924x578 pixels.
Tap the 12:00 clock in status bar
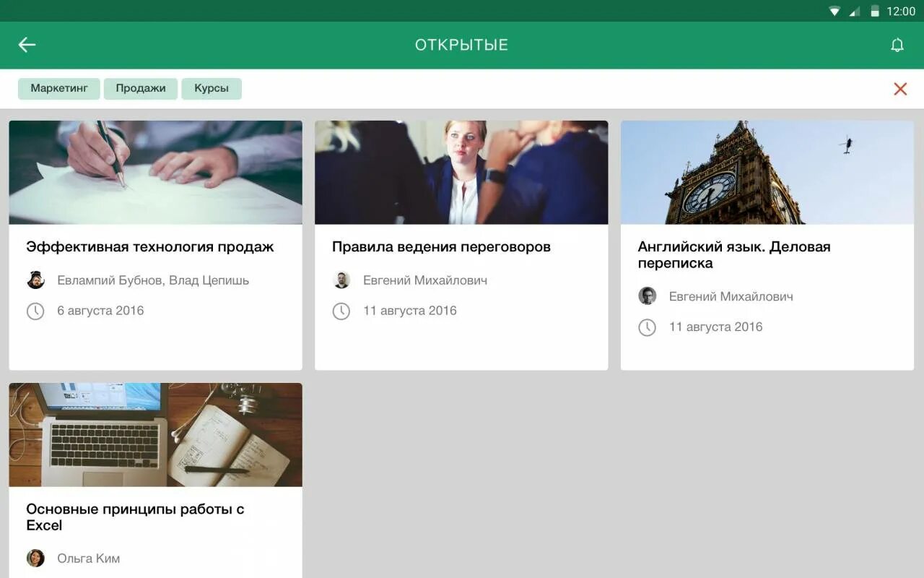(x=901, y=11)
